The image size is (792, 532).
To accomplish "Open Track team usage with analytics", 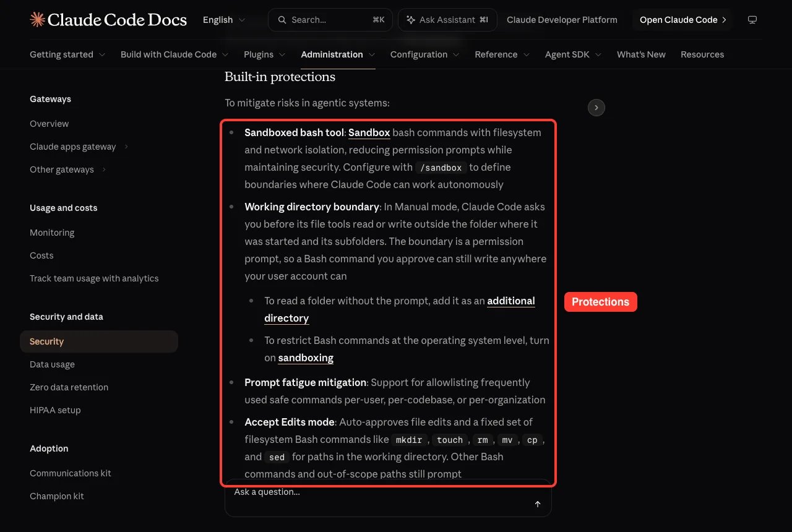I will [94, 278].
